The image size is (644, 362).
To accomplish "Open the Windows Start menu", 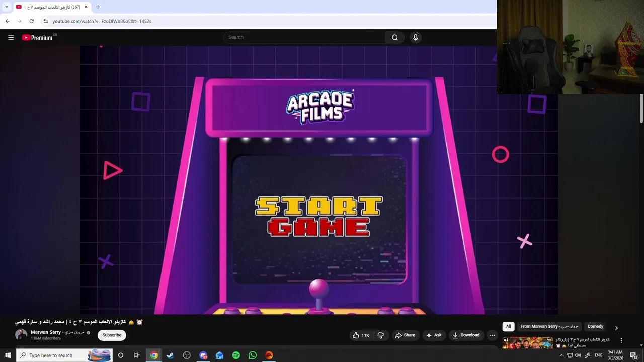I will click(x=8, y=355).
